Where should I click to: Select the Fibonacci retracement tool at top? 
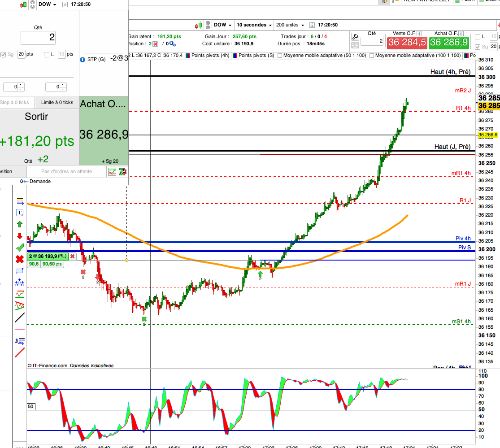pos(21,201)
